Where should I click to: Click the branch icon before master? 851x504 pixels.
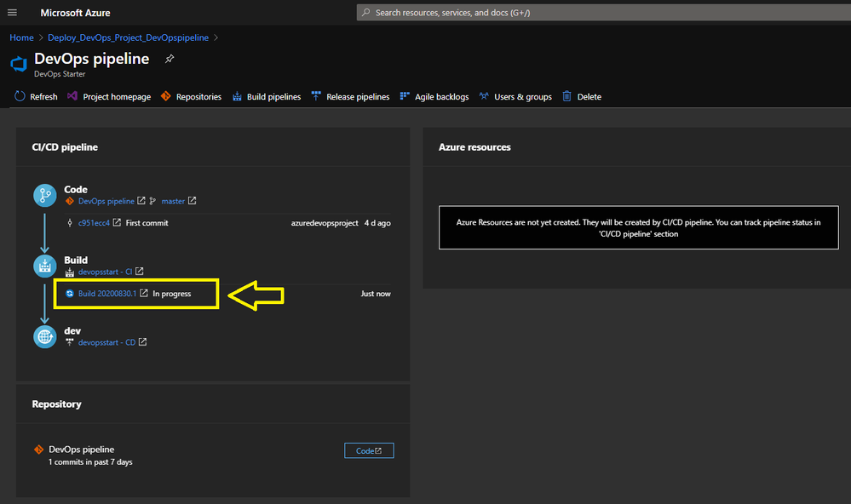click(x=152, y=201)
